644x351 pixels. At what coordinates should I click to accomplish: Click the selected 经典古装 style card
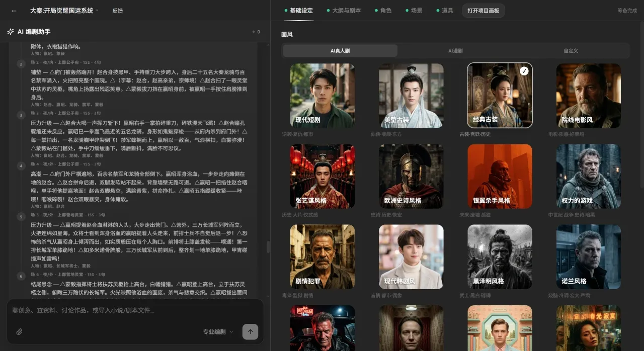pos(500,96)
